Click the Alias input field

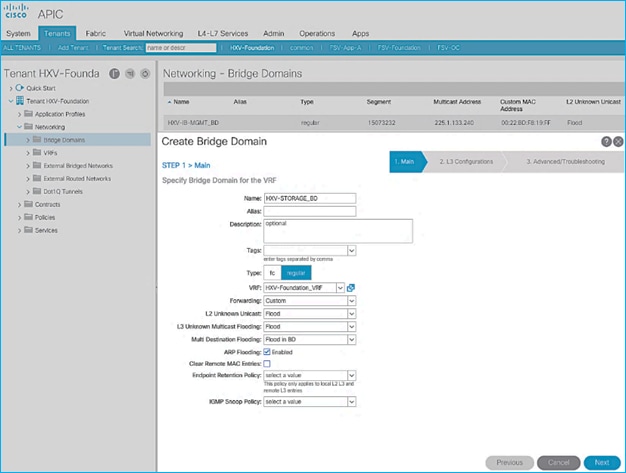310,211
